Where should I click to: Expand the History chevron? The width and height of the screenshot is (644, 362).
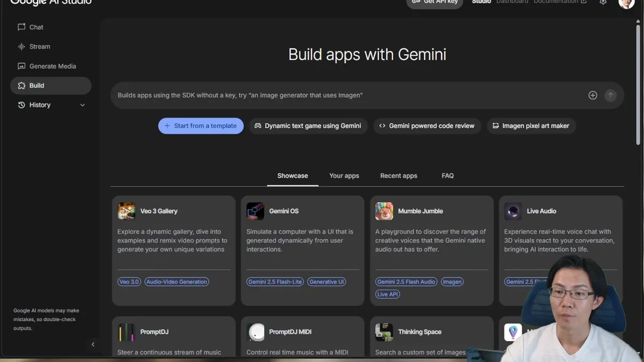pyautogui.click(x=83, y=105)
